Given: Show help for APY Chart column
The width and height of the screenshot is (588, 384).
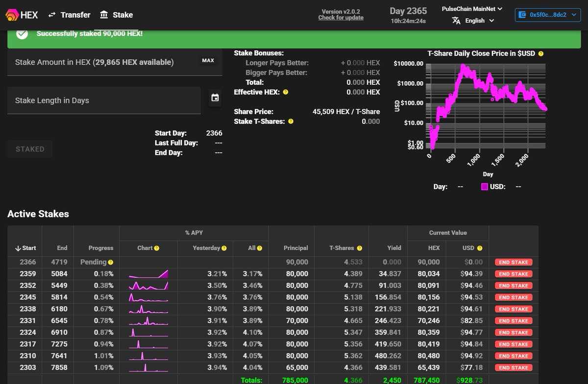Looking at the screenshot, I should [x=157, y=248].
